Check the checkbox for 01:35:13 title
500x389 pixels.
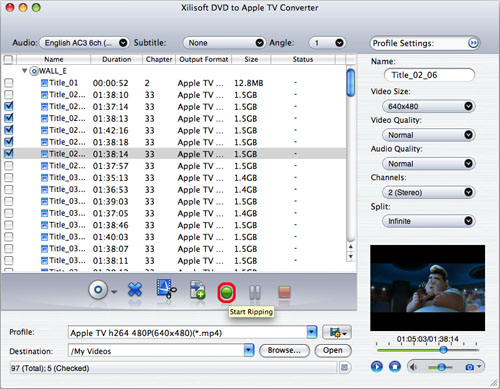9,178
